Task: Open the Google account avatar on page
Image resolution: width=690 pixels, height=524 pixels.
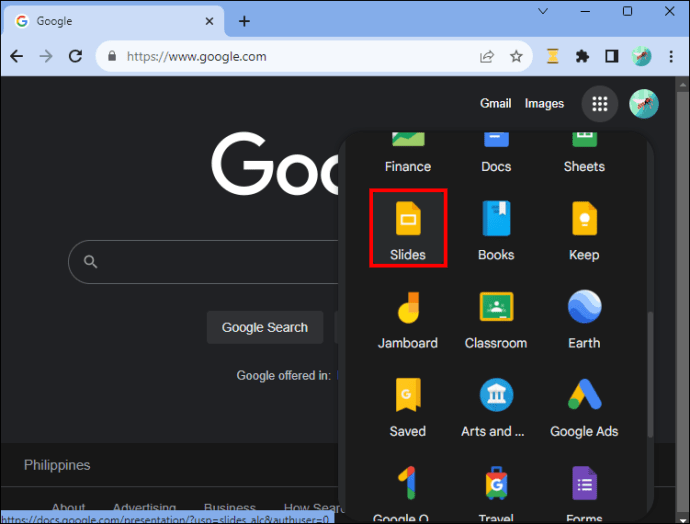Action: 643,104
